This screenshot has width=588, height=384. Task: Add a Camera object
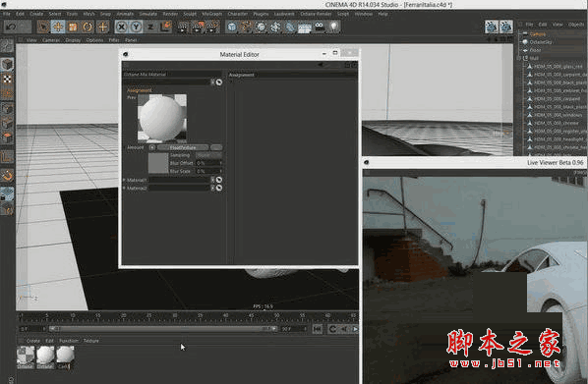click(x=320, y=27)
